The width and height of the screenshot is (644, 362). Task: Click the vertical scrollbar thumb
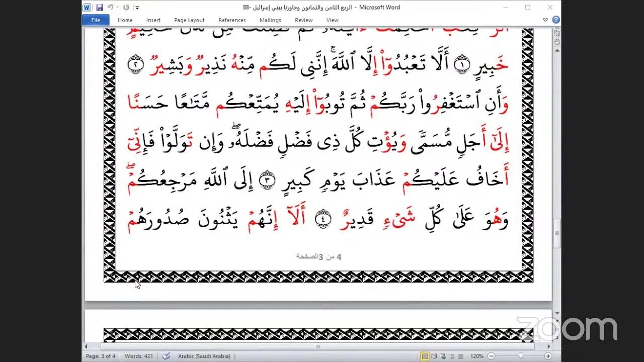557,233
